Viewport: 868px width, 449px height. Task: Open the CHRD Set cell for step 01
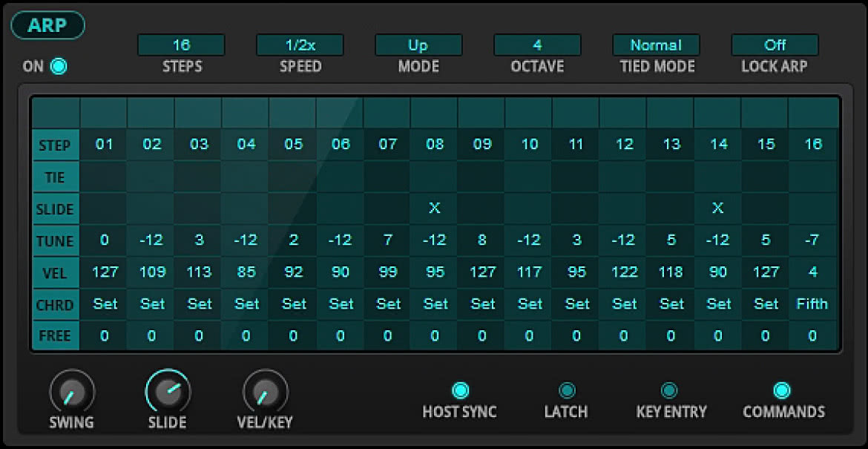coord(104,304)
